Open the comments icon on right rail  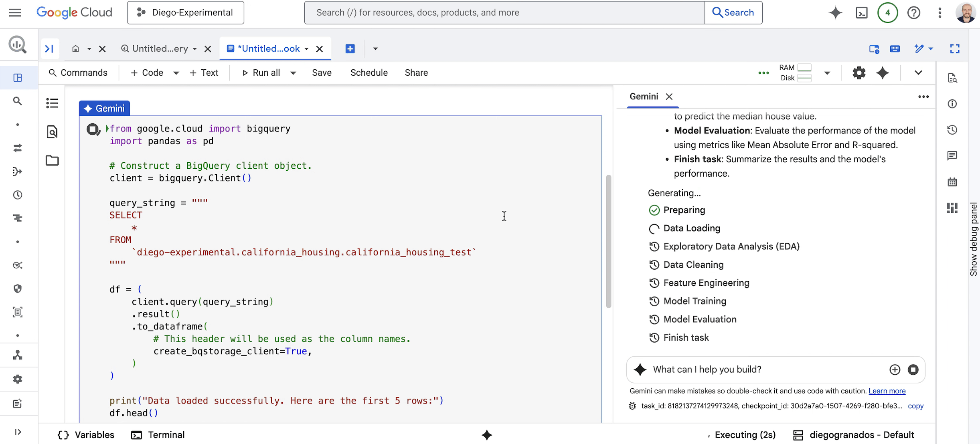[952, 155]
